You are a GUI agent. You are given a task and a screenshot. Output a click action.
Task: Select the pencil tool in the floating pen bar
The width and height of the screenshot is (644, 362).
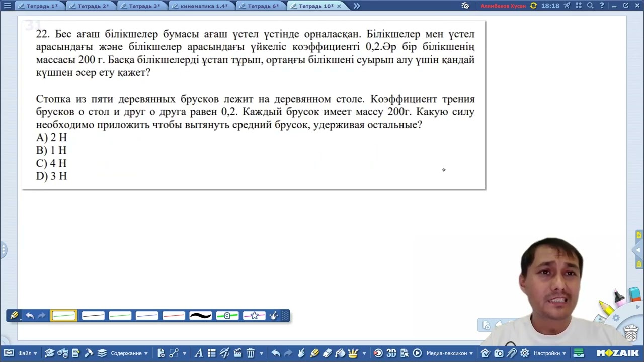(x=14, y=316)
